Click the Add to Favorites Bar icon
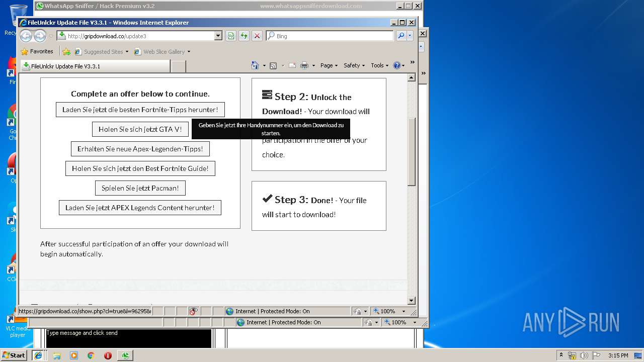 (x=66, y=51)
